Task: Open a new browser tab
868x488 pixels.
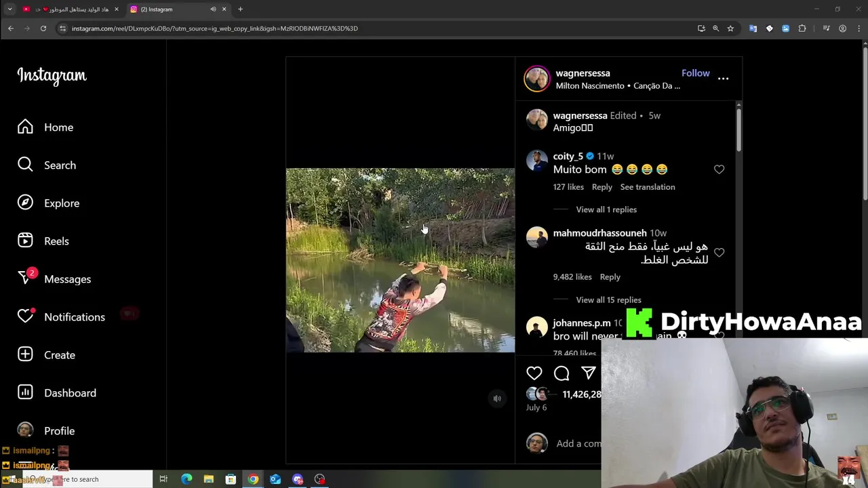Action: pyautogui.click(x=240, y=9)
